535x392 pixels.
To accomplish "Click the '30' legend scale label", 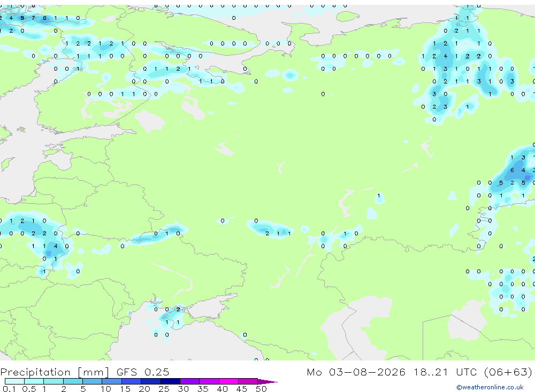I will coord(184,389).
